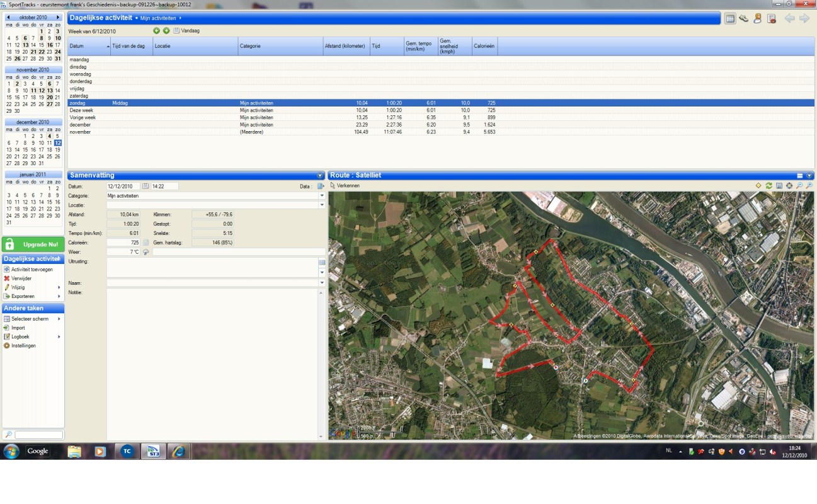Open the Mijn activiteiten breadcrumb menu
The height and width of the screenshot is (504, 817).
tap(161, 18)
